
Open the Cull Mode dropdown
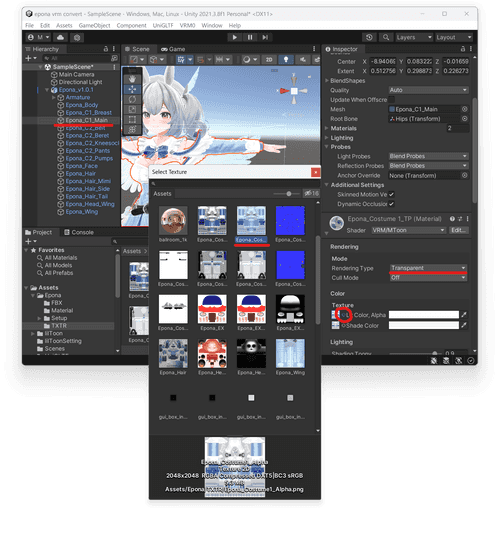click(428, 278)
